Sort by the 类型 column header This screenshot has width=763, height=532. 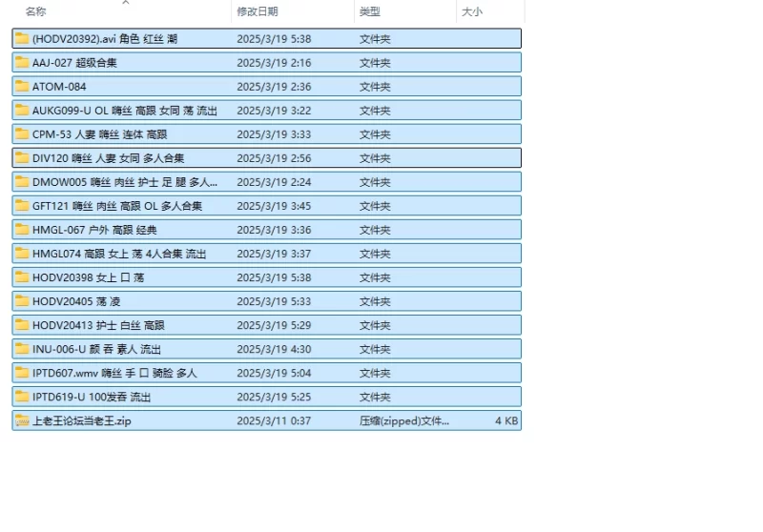tap(370, 11)
